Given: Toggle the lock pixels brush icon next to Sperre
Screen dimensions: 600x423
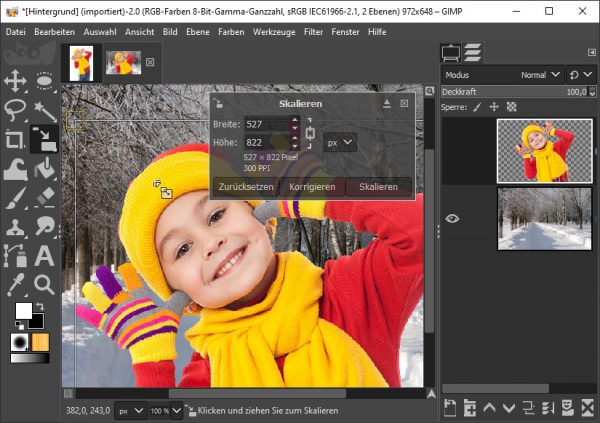Looking at the screenshot, I should point(477,106).
